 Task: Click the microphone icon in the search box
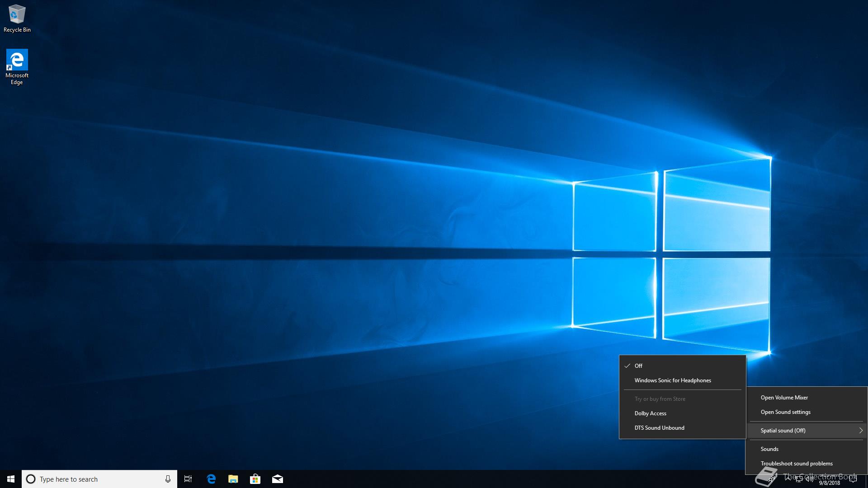168,479
